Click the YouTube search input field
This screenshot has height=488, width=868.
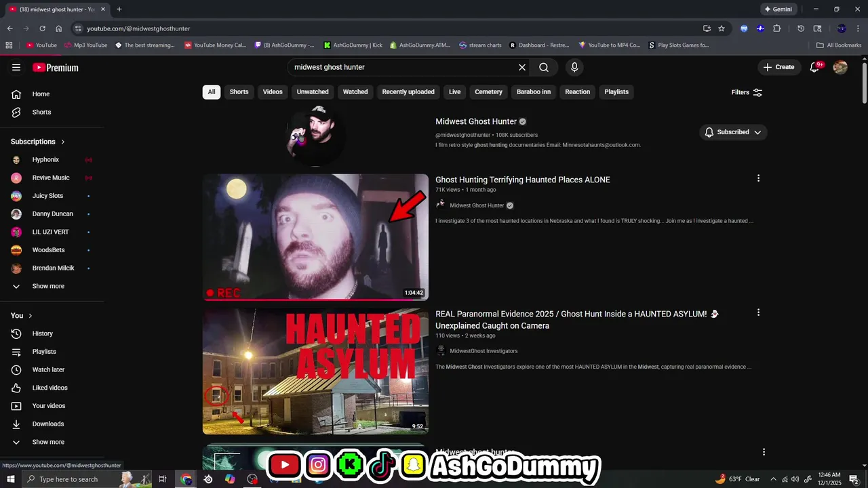(404, 67)
